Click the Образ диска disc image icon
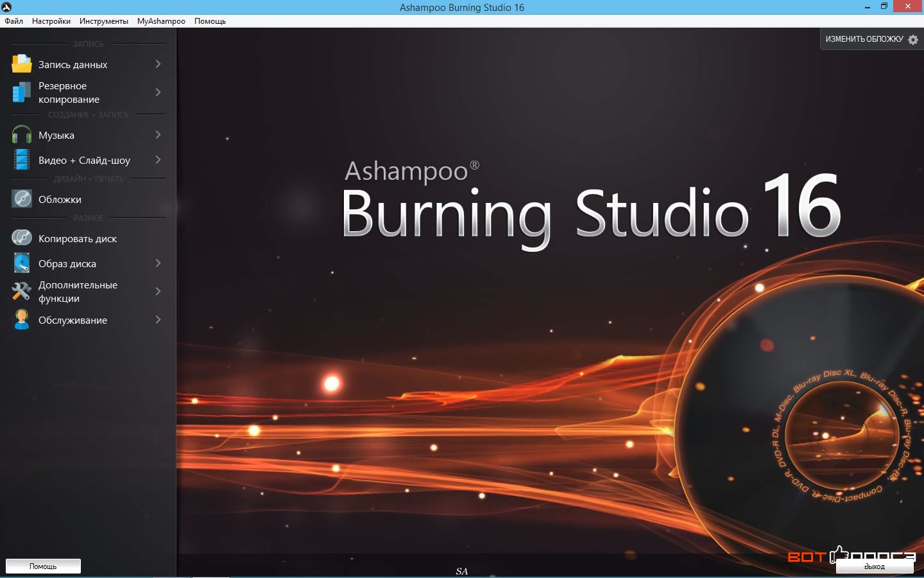Viewport: 924px width, 578px height. pyautogui.click(x=21, y=263)
